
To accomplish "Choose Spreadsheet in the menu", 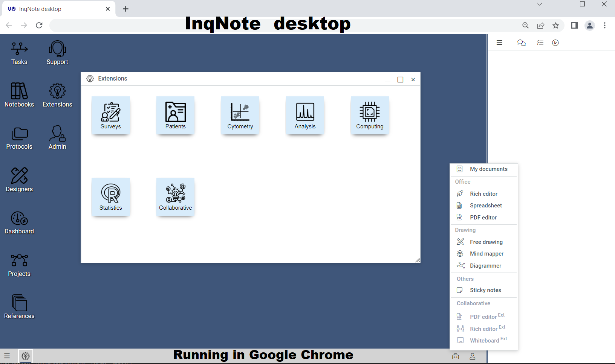I will click(484, 206).
